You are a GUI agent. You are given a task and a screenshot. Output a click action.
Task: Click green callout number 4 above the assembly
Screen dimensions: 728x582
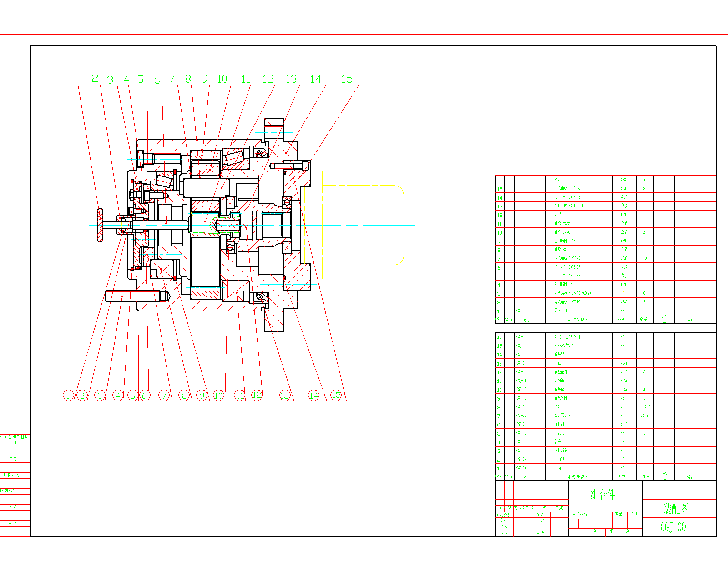126,80
